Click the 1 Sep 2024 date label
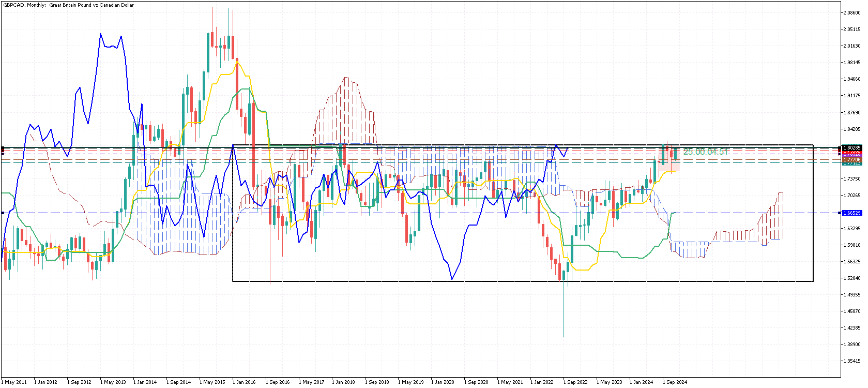The width and height of the screenshot is (868, 388). pyautogui.click(x=675, y=382)
